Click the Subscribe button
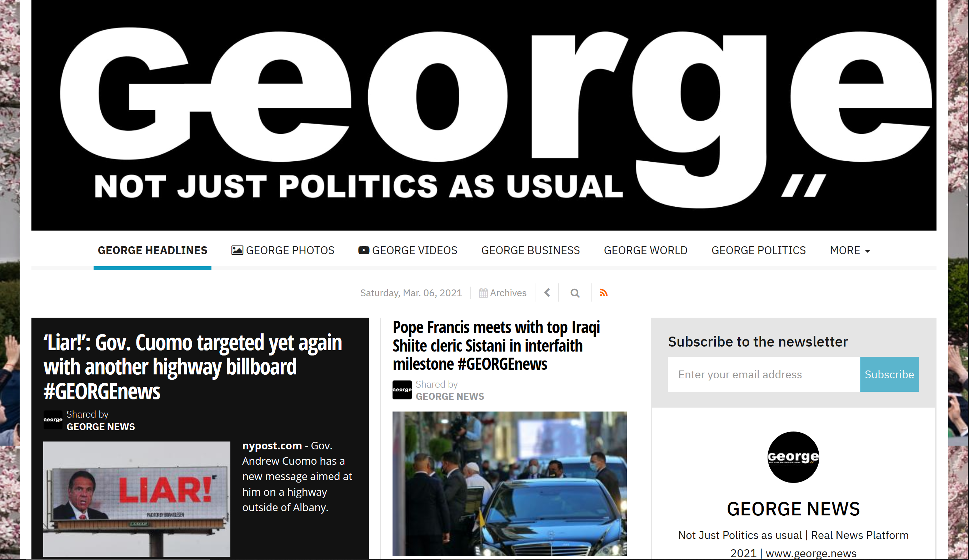 [889, 374]
